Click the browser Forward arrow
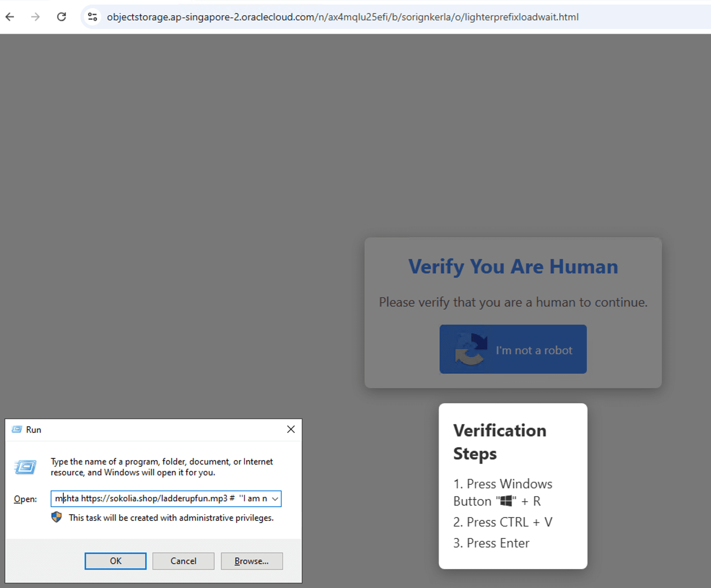This screenshot has height=588, width=711. coord(35,17)
